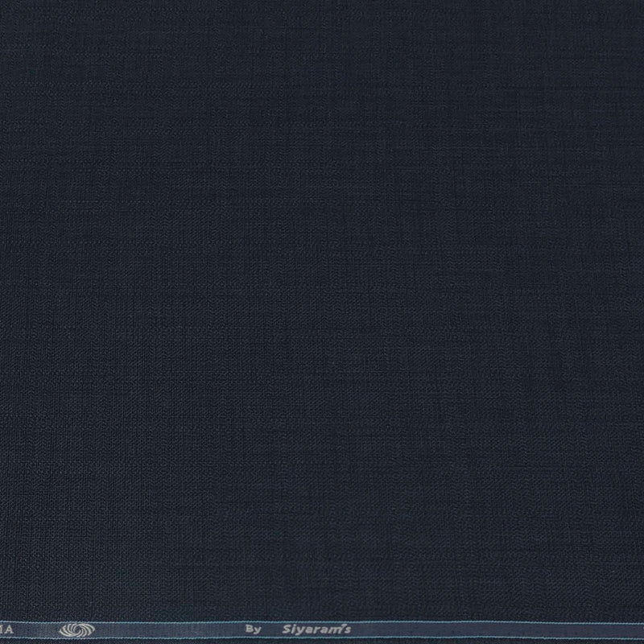644x644 pixels.
Task: Click the letter y in By
Action: coord(258,632)
